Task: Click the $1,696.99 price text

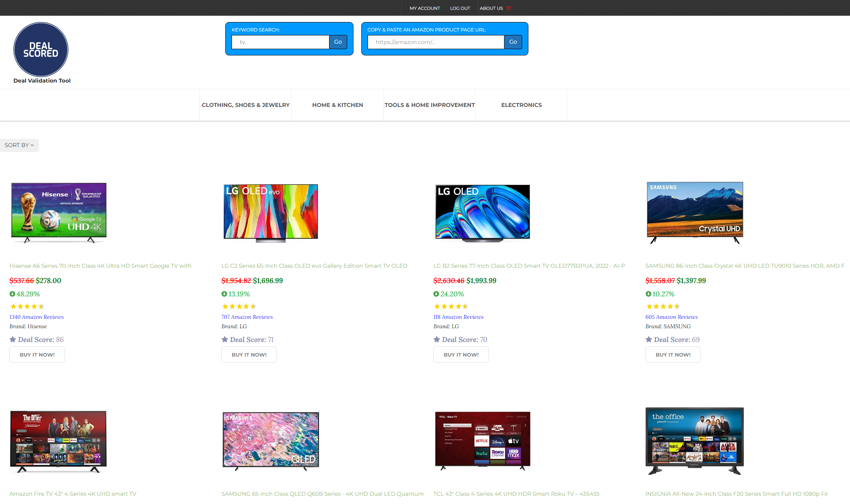Action: tap(268, 281)
